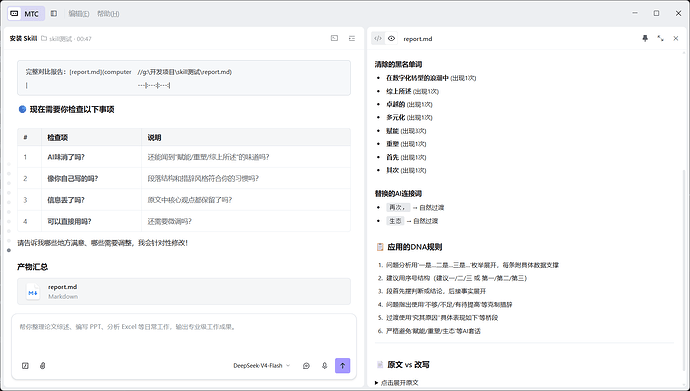Click the 清除的黑名单词 heading

(398, 64)
